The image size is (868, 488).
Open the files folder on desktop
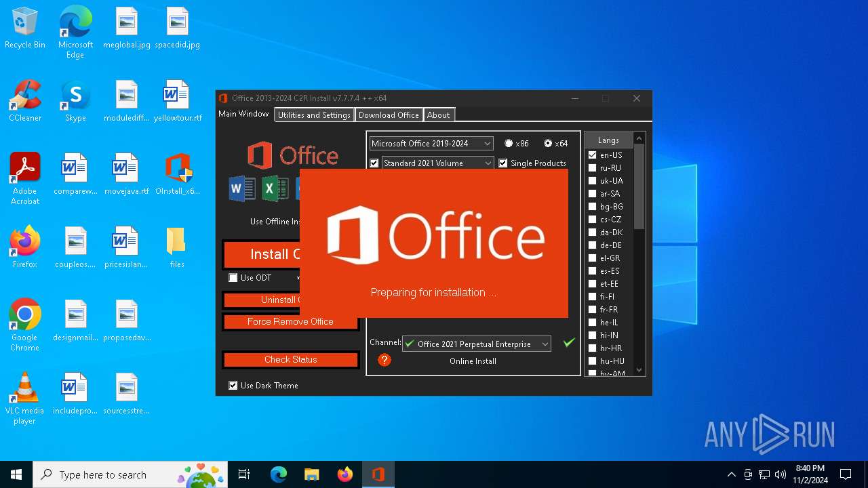tap(177, 247)
